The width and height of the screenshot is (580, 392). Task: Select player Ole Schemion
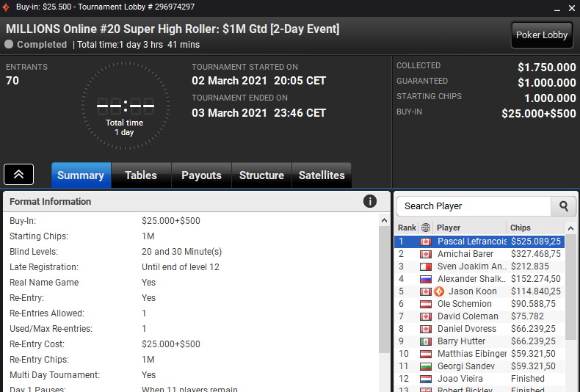coord(479,304)
